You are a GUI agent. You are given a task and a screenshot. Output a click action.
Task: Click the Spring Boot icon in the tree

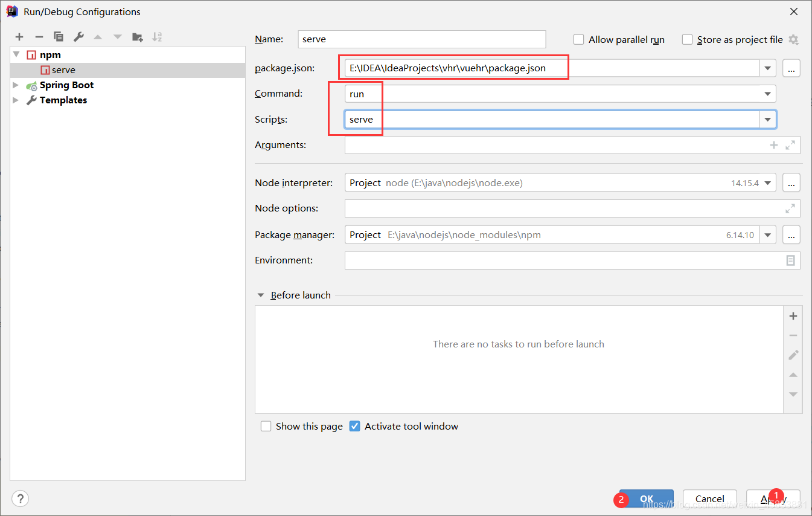pyautogui.click(x=31, y=86)
